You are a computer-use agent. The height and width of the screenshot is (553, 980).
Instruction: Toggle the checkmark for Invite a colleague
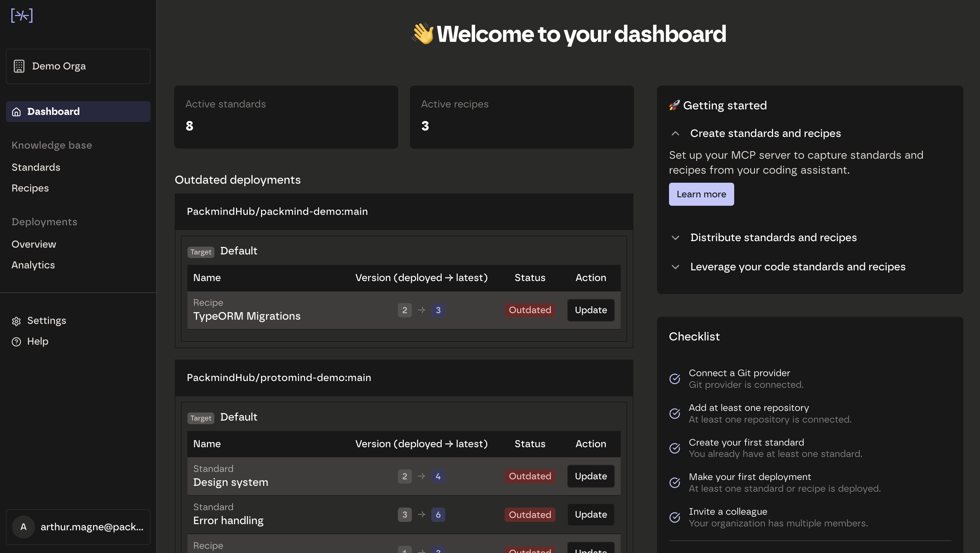tap(675, 517)
